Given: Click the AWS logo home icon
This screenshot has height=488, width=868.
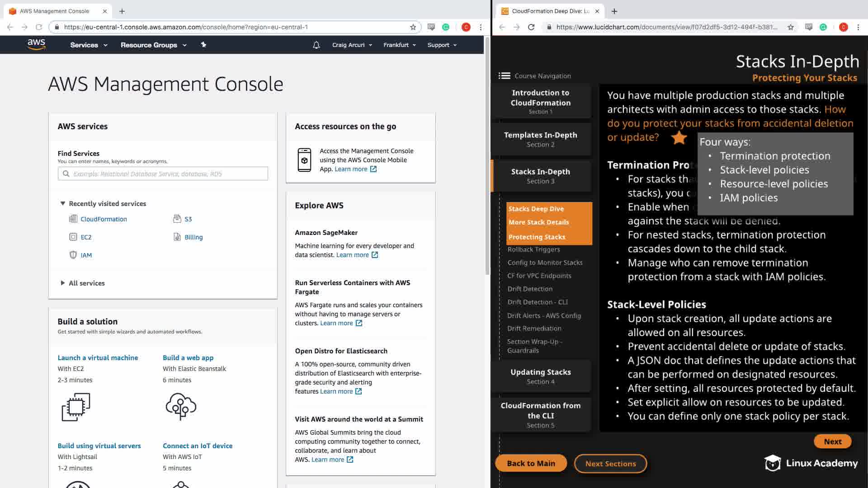Looking at the screenshot, I should [36, 44].
